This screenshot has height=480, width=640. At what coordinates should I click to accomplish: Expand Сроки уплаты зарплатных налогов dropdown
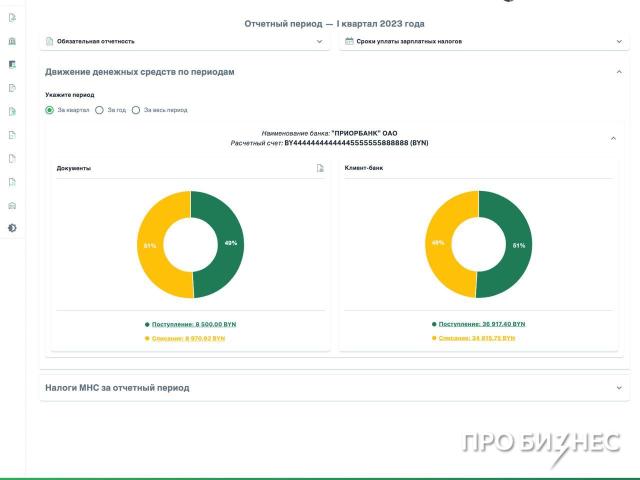click(619, 41)
